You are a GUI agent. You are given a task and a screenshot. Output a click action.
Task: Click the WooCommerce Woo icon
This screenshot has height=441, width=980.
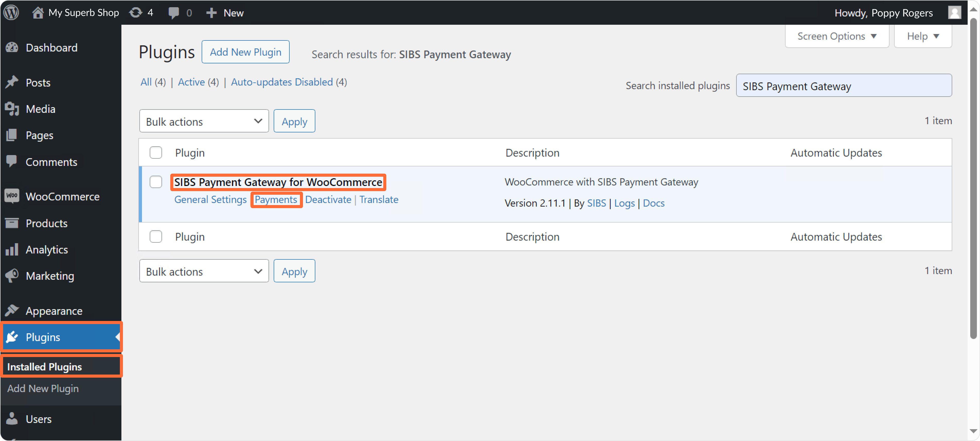tap(12, 196)
